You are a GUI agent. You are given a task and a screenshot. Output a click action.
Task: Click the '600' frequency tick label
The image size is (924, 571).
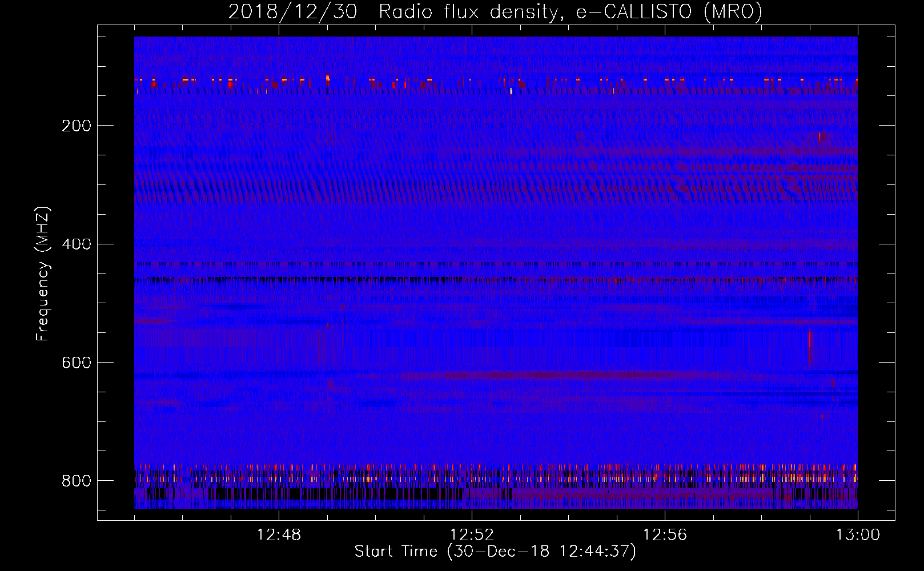click(77, 363)
